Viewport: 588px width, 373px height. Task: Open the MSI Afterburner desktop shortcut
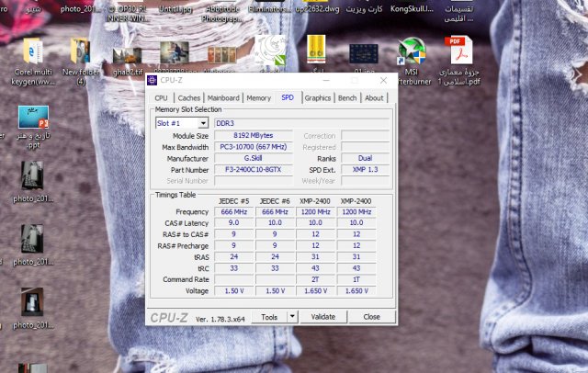pos(412,51)
